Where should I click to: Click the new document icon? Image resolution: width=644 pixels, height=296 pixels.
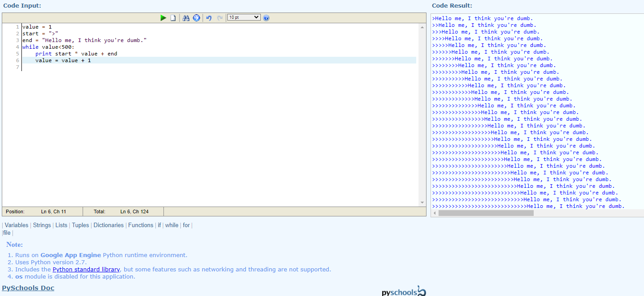[173, 18]
